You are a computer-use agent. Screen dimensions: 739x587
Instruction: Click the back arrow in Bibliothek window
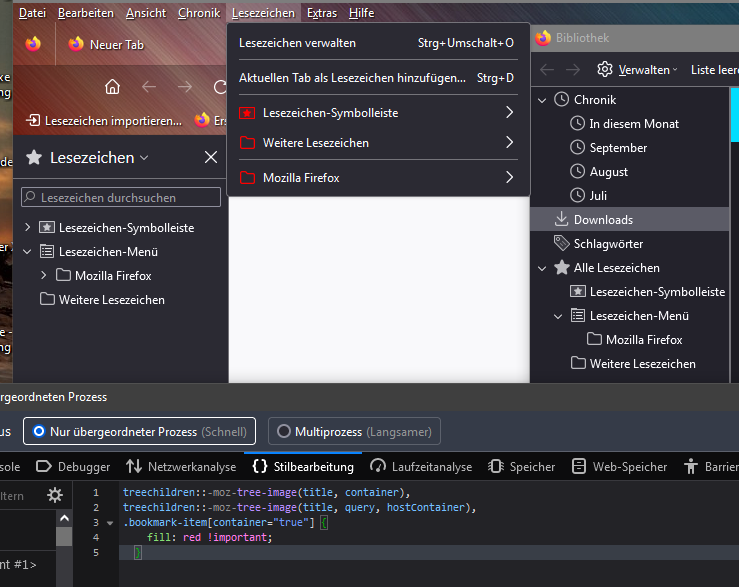pos(546,70)
